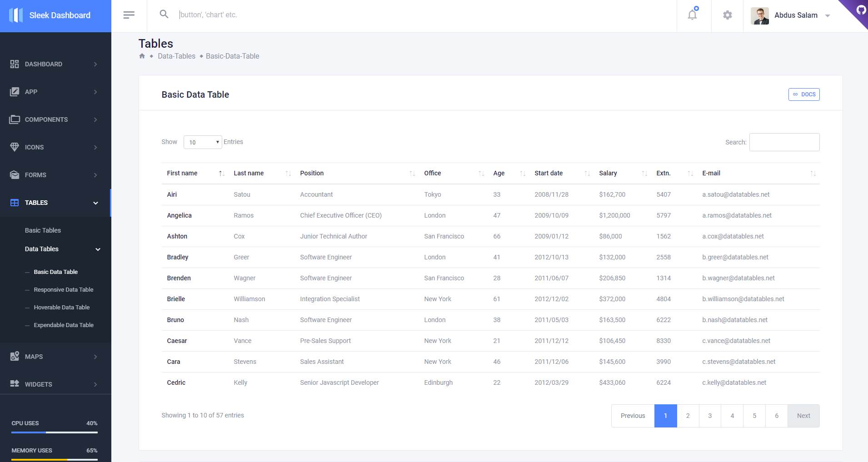Click the Sleek Dashboard logo icon
The width and height of the screenshot is (868, 462).
tap(16, 15)
